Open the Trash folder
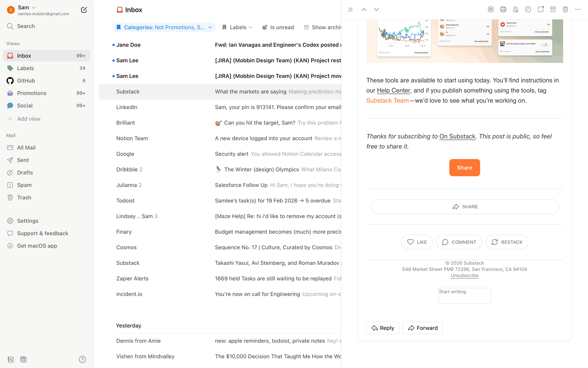Screen dimensions: 588x368 click(47, 197)
